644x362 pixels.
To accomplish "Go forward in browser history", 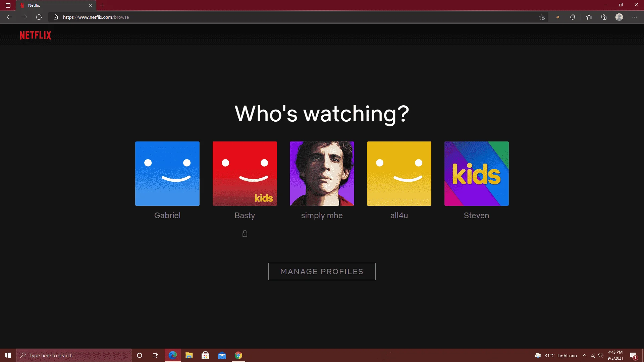I will (x=24, y=17).
